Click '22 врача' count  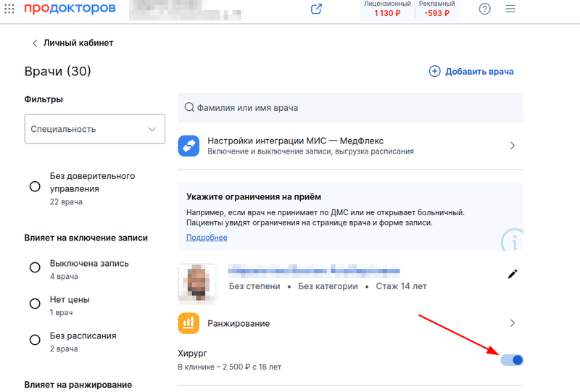pyautogui.click(x=66, y=202)
